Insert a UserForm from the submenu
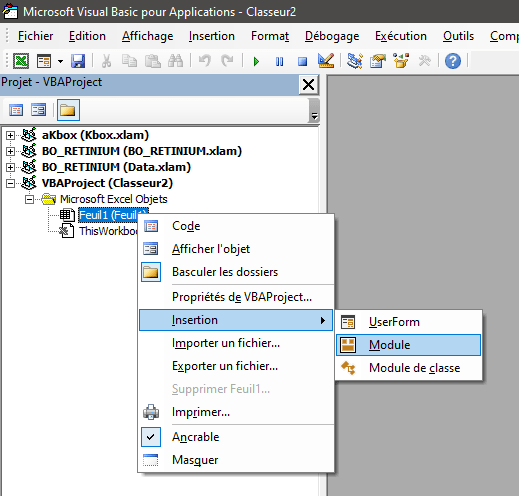The height and width of the screenshot is (496, 519). point(408,322)
